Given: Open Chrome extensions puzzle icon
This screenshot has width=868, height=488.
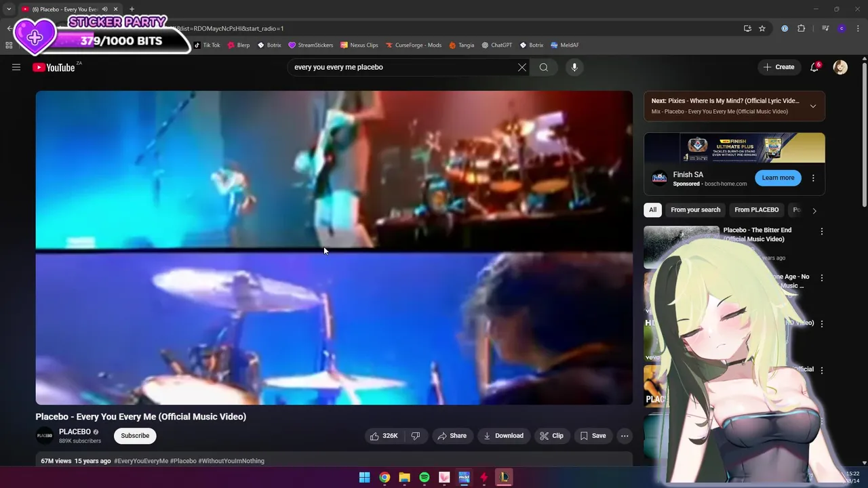Looking at the screenshot, I should point(802,28).
